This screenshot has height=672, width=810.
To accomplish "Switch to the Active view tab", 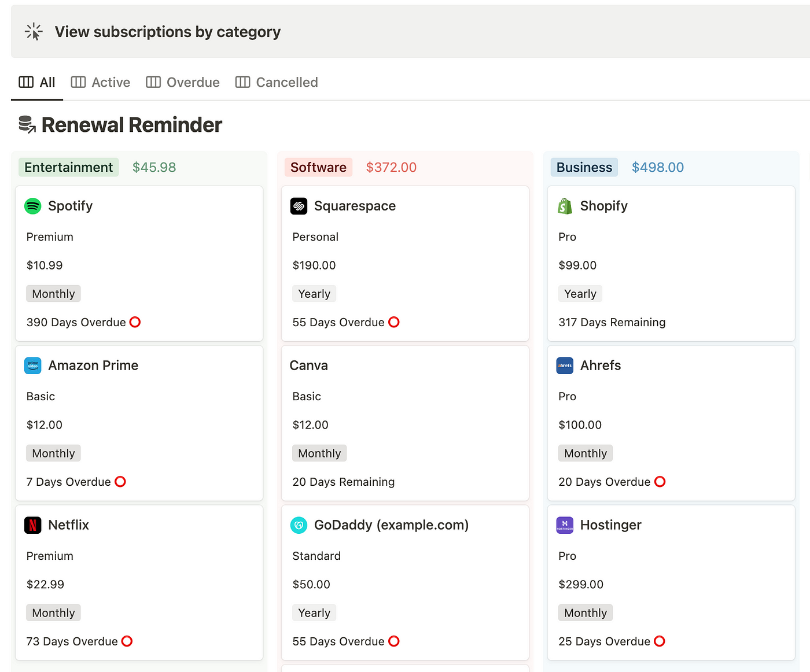I will click(101, 82).
